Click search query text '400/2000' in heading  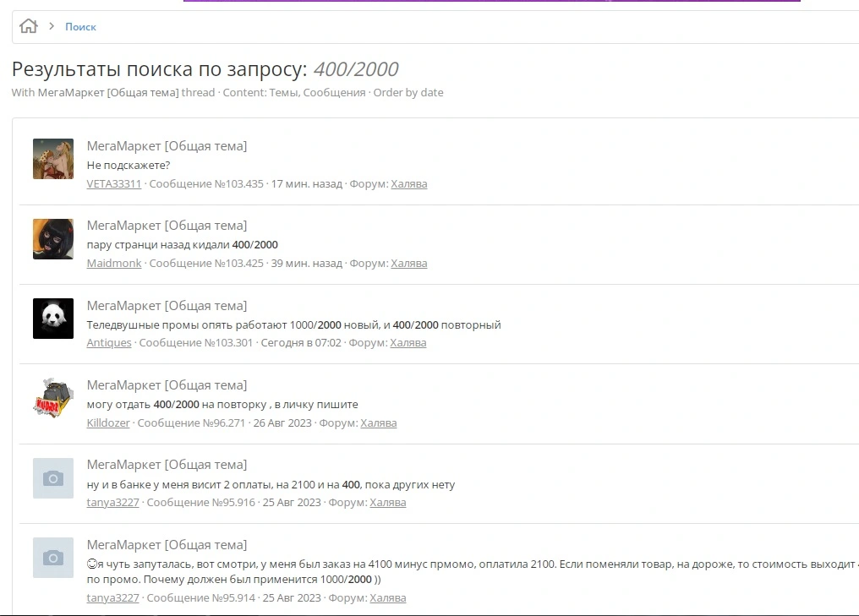click(x=356, y=69)
